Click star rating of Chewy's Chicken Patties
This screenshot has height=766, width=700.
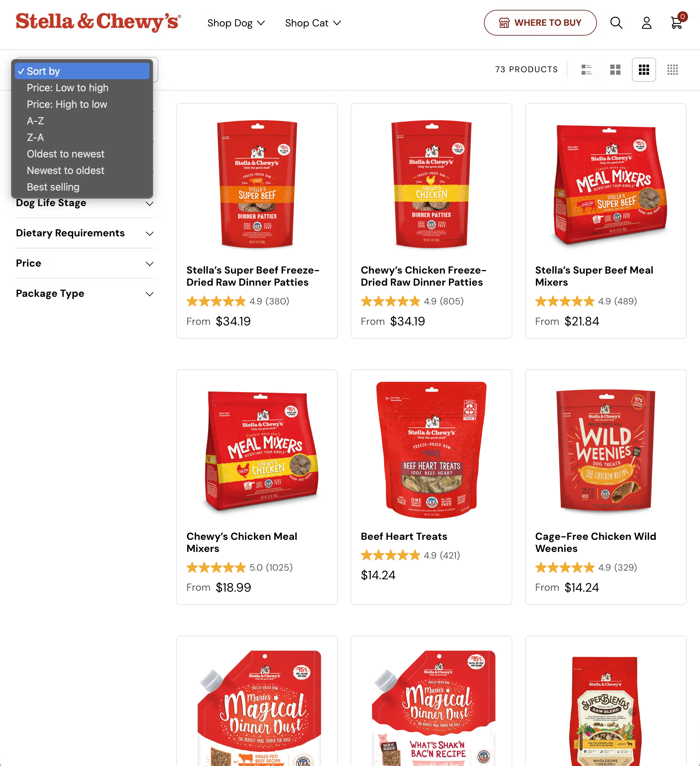point(390,301)
